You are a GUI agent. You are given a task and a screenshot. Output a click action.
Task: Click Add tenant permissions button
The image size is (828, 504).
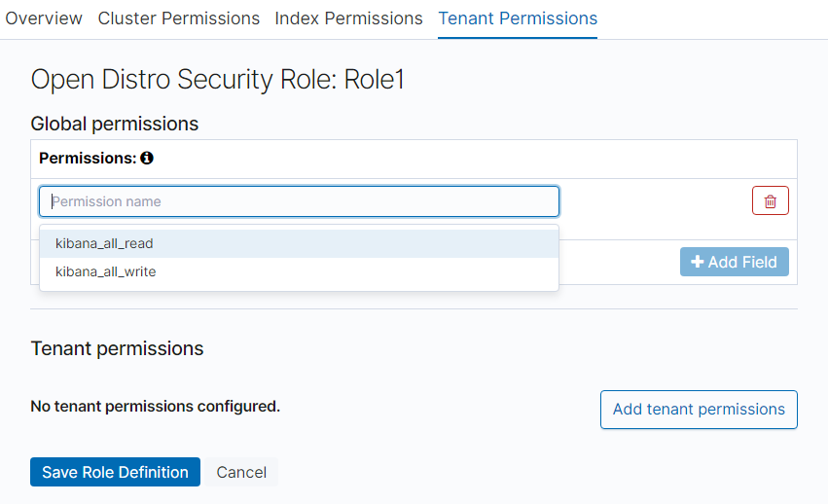point(699,409)
